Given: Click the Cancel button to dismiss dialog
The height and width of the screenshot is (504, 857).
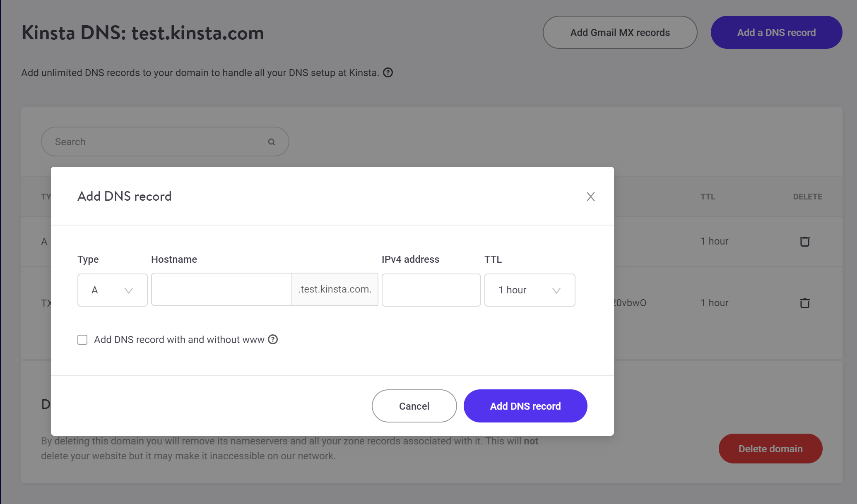Looking at the screenshot, I should (x=414, y=406).
